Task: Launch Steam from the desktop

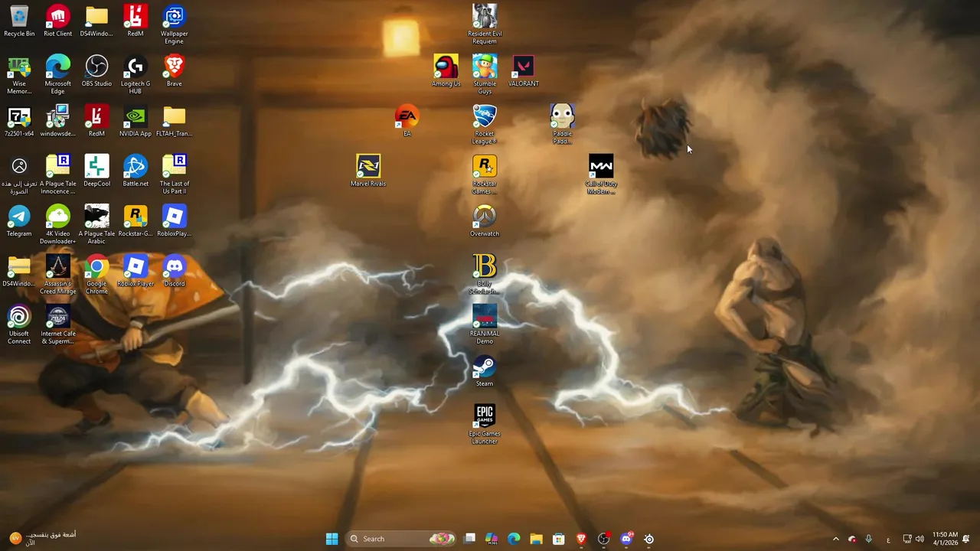Action: [x=485, y=371]
